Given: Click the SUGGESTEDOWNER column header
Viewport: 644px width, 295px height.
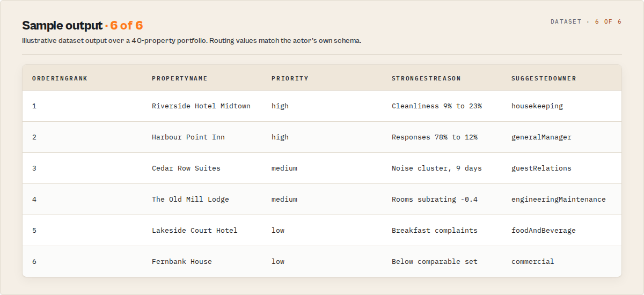Looking at the screenshot, I should [544, 78].
